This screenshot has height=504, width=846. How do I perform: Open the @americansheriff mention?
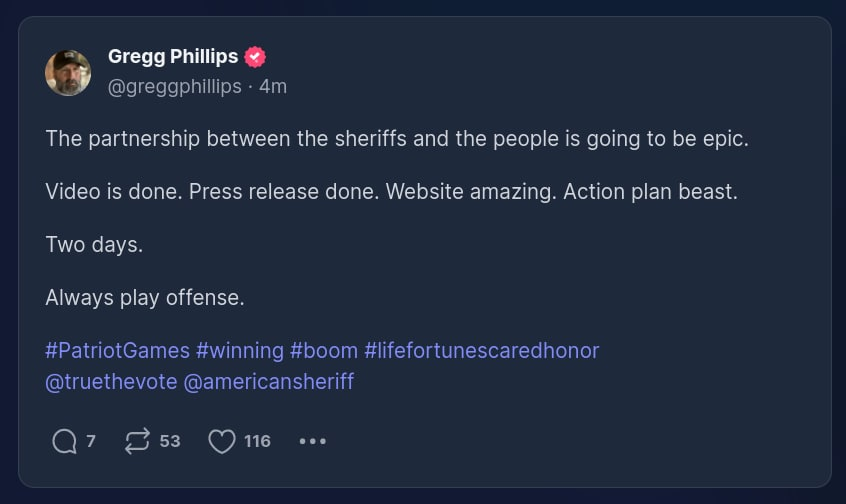[269, 381]
